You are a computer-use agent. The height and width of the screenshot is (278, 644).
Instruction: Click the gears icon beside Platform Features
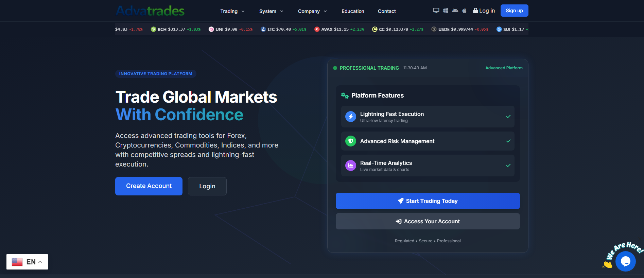coord(345,95)
